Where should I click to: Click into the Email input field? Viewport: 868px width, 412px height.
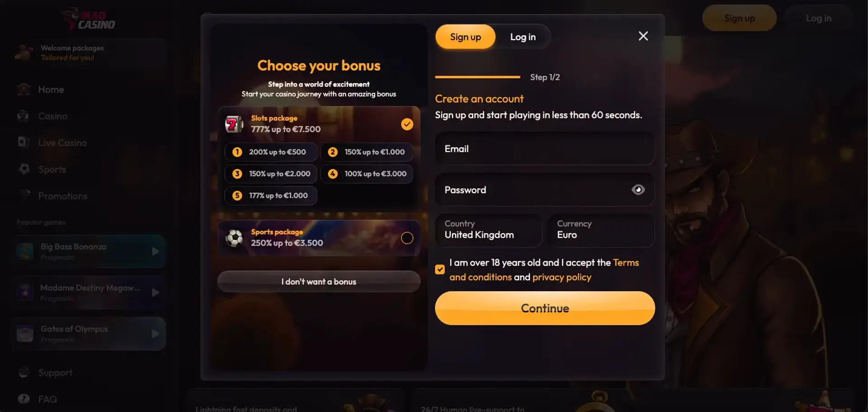pos(544,149)
